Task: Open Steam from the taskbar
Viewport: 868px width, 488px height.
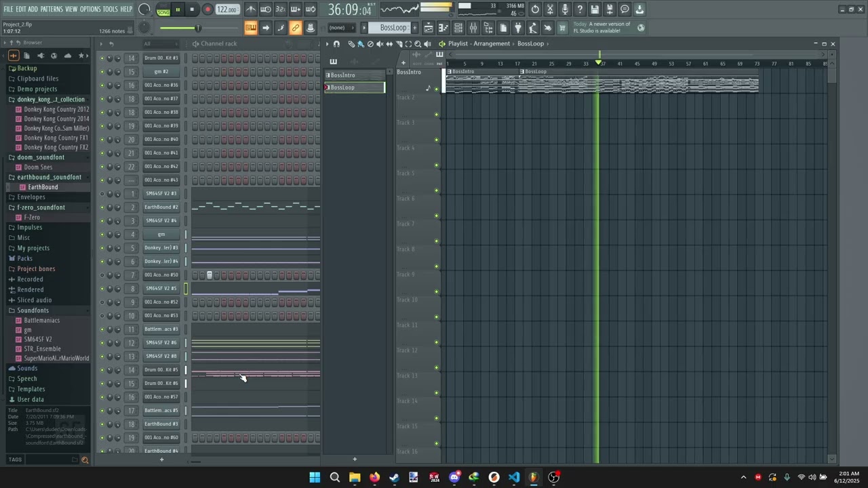Action: click(x=394, y=477)
